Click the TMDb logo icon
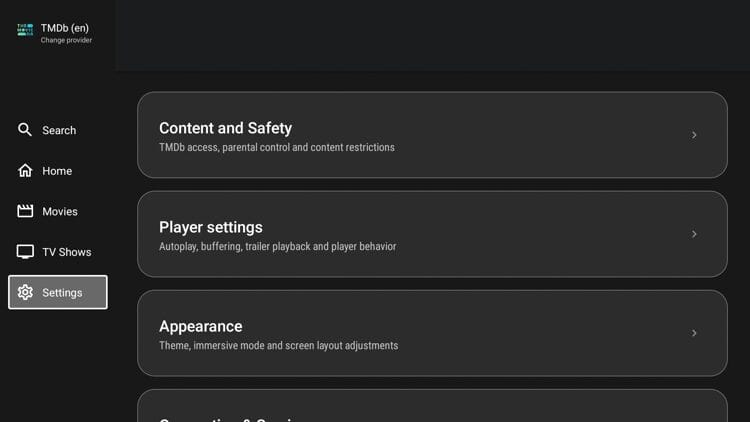The width and height of the screenshot is (750, 422). click(x=25, y=30)
